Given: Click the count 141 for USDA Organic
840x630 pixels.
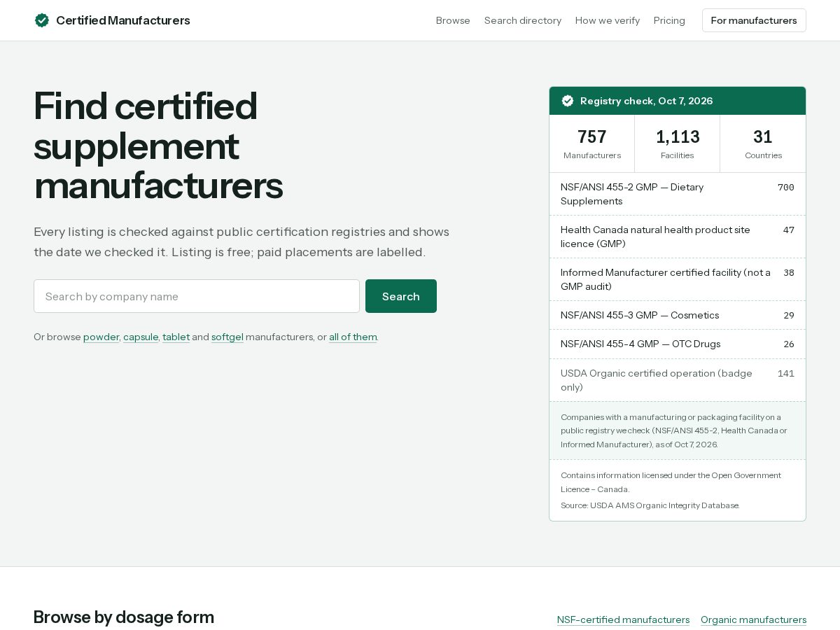Looking at the screenshot, I should click(785, 373).
